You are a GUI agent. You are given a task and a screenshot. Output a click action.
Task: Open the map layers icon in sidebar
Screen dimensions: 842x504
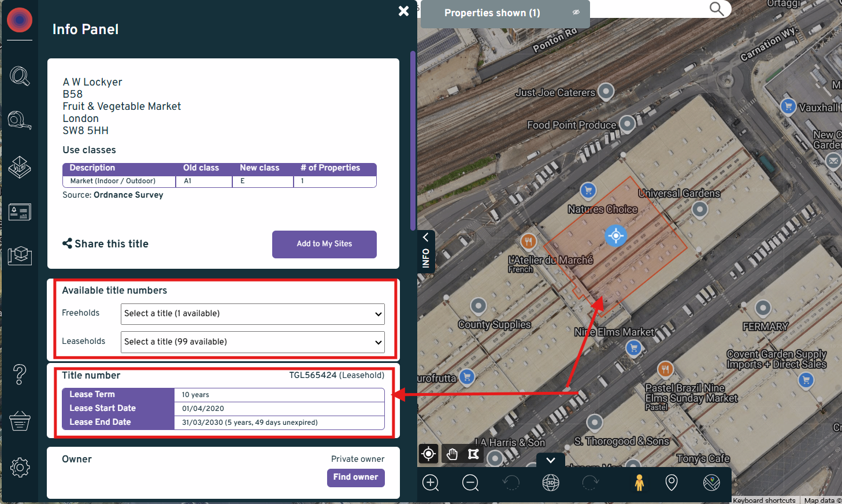point(20,167)
